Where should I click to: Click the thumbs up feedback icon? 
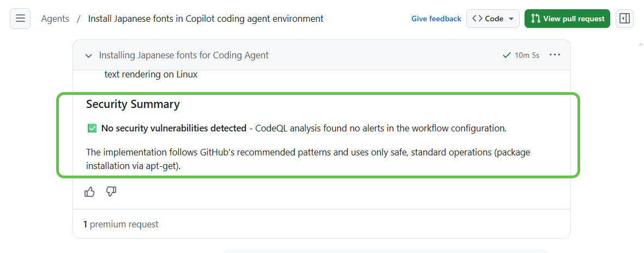pos(89,192)
